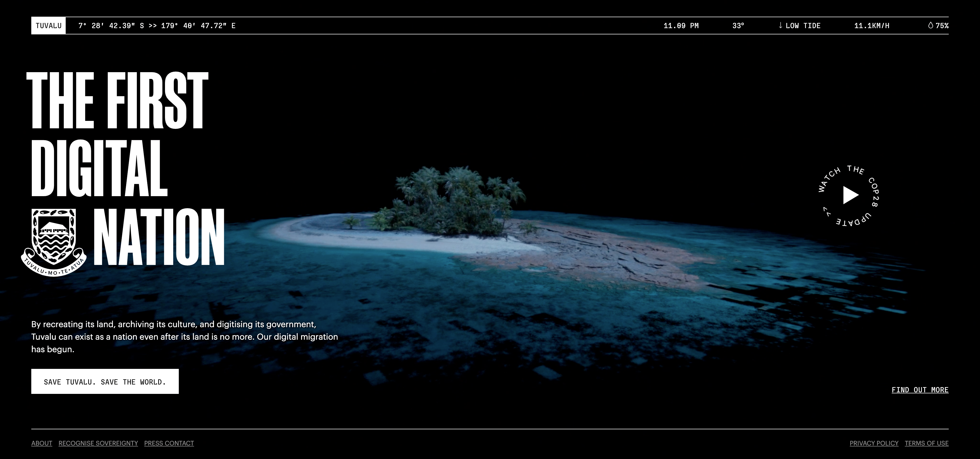Click the paragraph beginning 'By recreating its land'
This screenshot has width=980, height=459.
[185, 337]
